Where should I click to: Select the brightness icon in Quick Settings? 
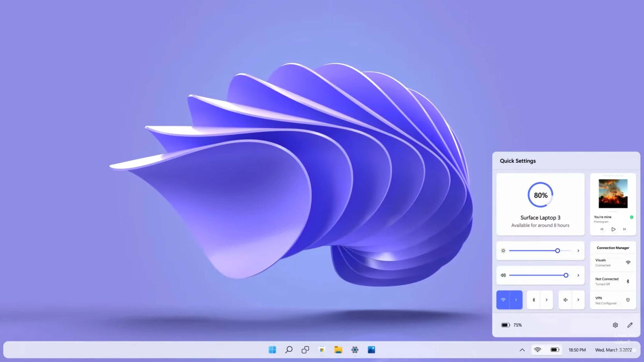click(503, 250)
